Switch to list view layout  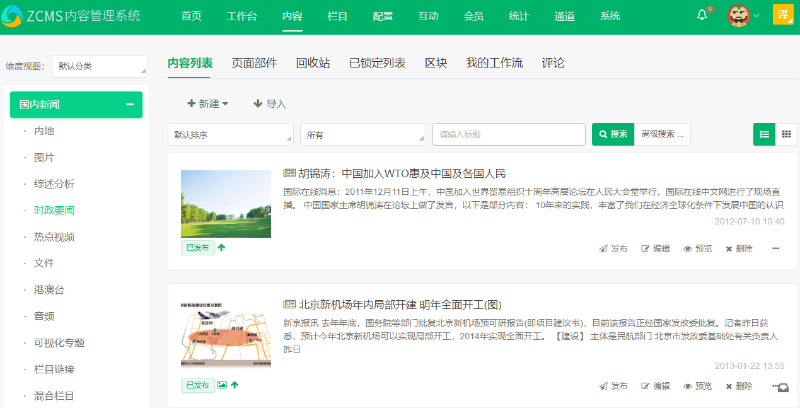[764, 134]
